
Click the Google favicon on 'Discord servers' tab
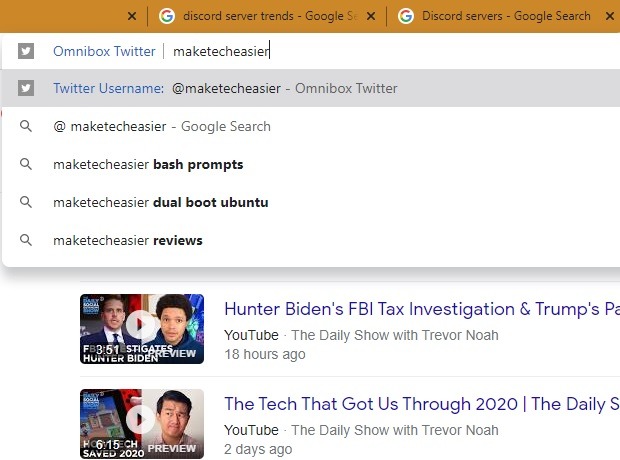[406, 16]
